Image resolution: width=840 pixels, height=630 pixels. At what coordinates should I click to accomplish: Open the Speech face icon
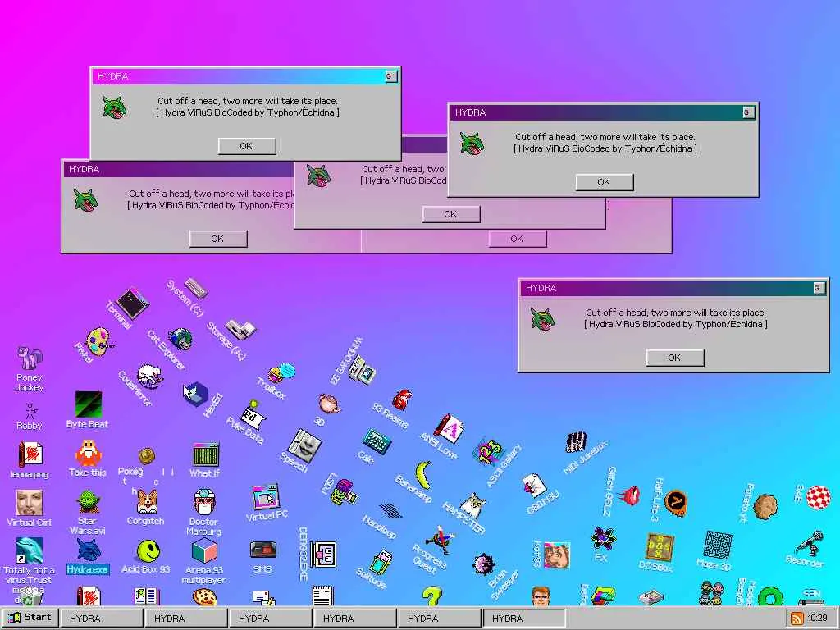(x=304, y=445)
